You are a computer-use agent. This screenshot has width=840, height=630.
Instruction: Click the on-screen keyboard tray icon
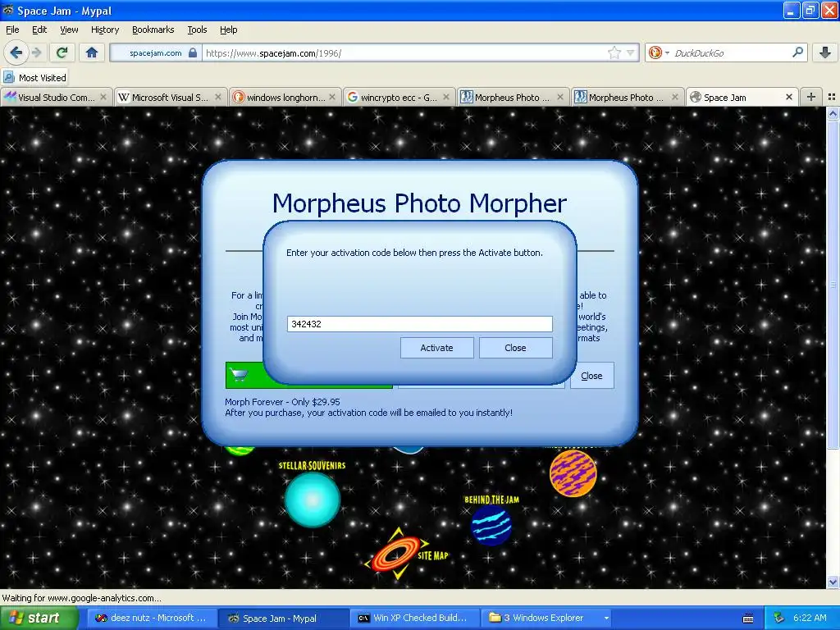(748, 619)
